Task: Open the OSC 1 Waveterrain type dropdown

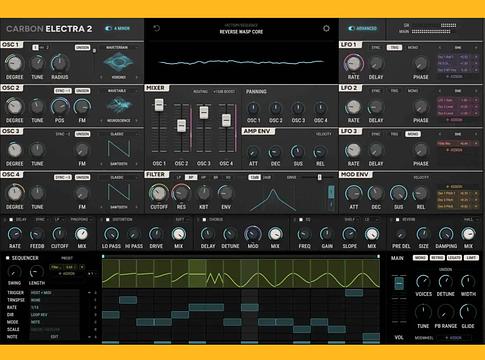Action: pyautogui.click(x=119, y=47)
